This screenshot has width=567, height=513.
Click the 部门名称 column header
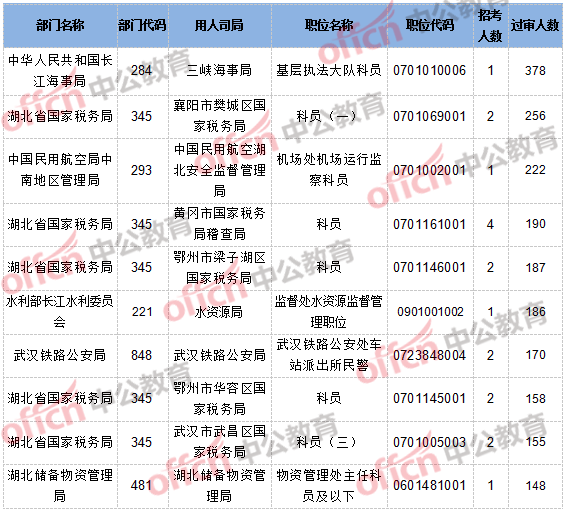pos(60,25)
